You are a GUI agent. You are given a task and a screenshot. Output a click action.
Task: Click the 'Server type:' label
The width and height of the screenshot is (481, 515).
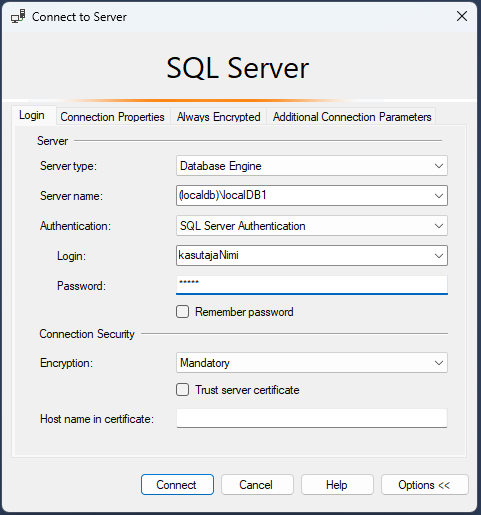pyautogui.click(x=68, y=166)
